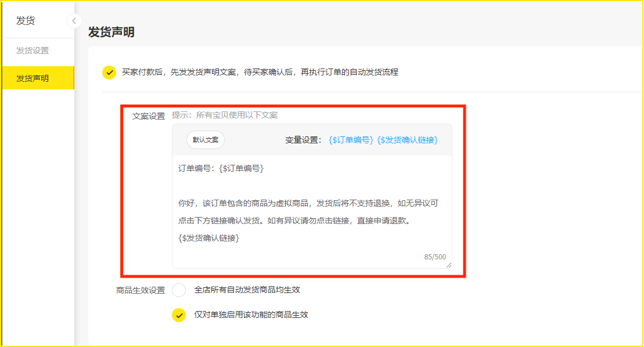This screenshot has height=347, width=644.
Task: Open the 发货设置 menu item
Action: pos(33,50)
